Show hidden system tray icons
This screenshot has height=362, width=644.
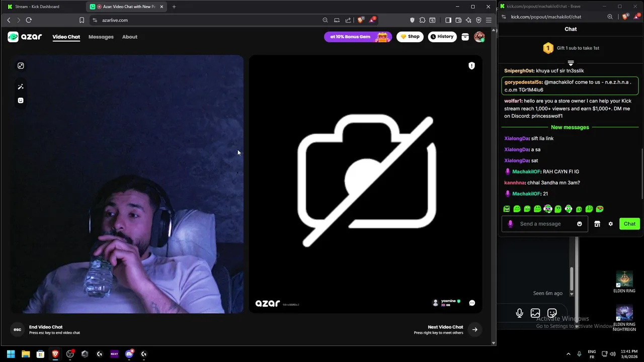point(569,354)
